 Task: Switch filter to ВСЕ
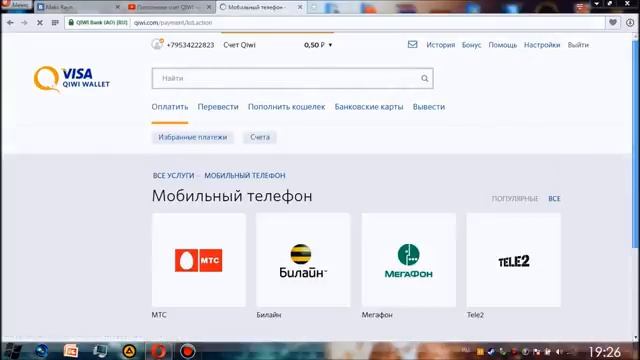(554, 199)
